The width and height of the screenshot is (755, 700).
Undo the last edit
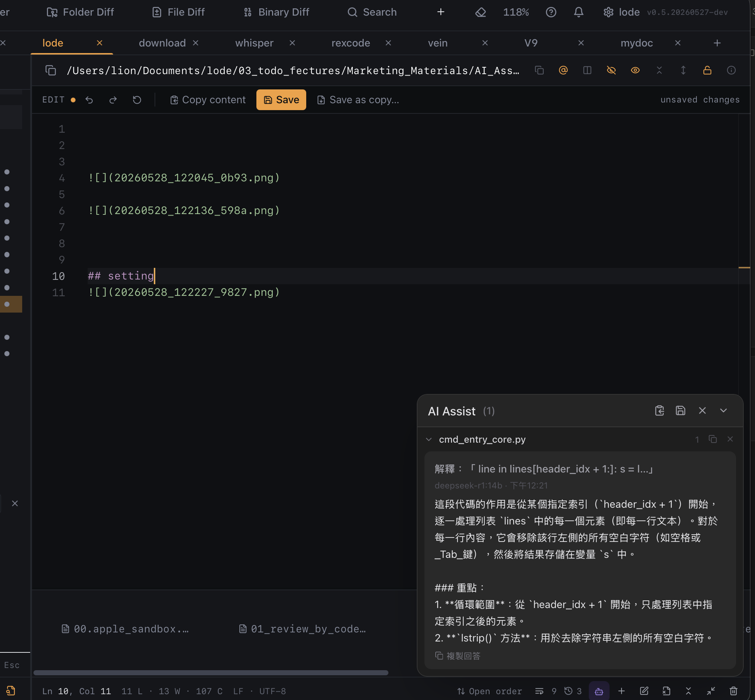point(89,100)
